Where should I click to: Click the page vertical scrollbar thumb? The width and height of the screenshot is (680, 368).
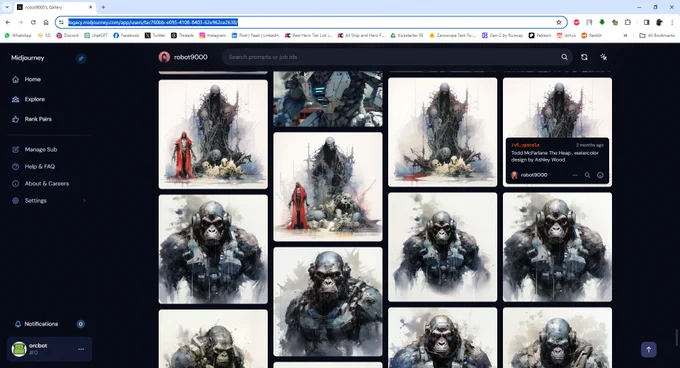(x=676, y=338)
